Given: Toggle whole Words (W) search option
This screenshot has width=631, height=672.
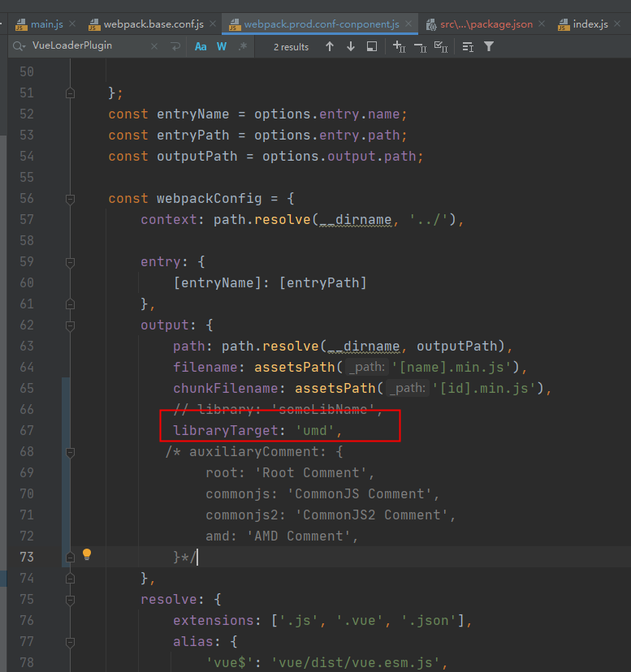Looking at the screenshot, I should [222, 47].
